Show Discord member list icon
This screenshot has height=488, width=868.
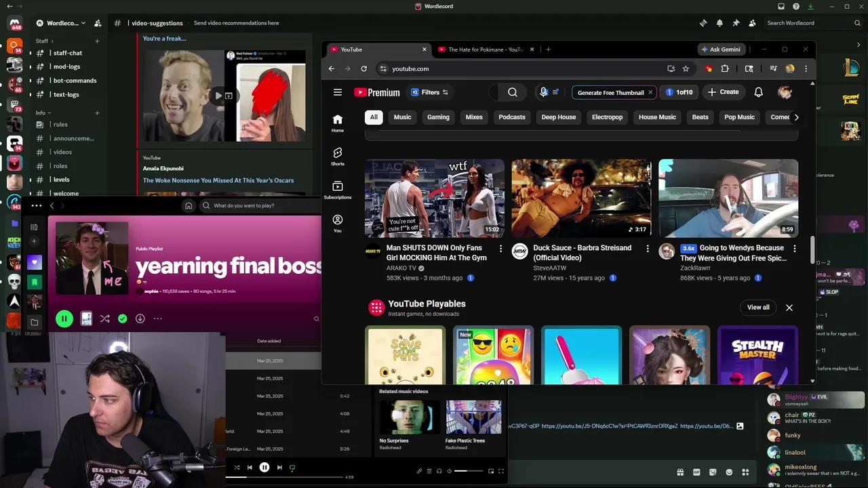point(752,23)
